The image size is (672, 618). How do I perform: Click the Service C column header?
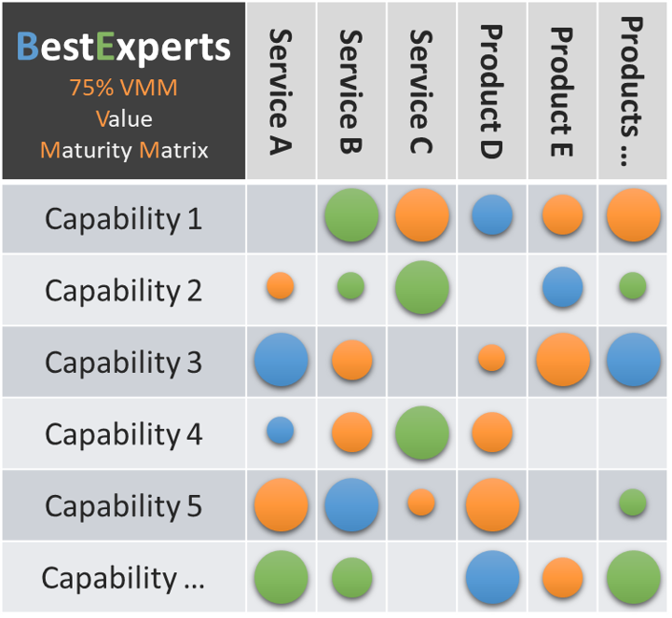(422, 90)
